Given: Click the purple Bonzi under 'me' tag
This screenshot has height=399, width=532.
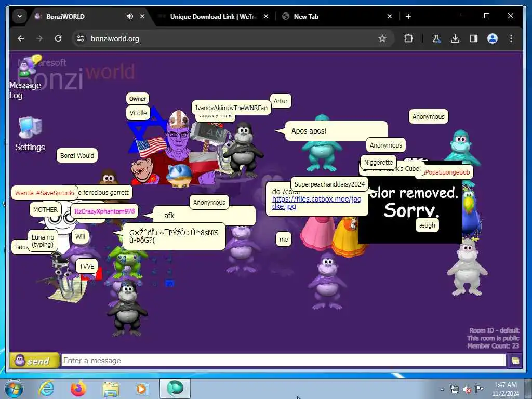Looking at the screenshot, I should pyautogui.click(x=327, y=282).
